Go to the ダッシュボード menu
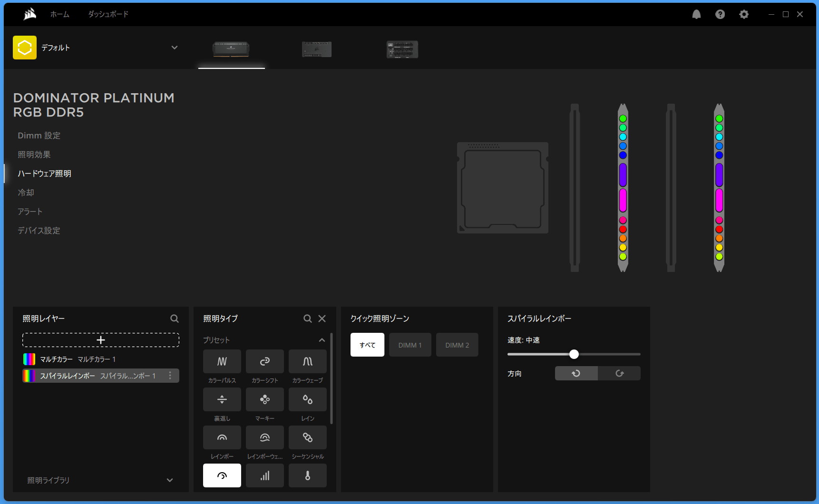This screenshot has height=504, width=819. pos(108,14)
